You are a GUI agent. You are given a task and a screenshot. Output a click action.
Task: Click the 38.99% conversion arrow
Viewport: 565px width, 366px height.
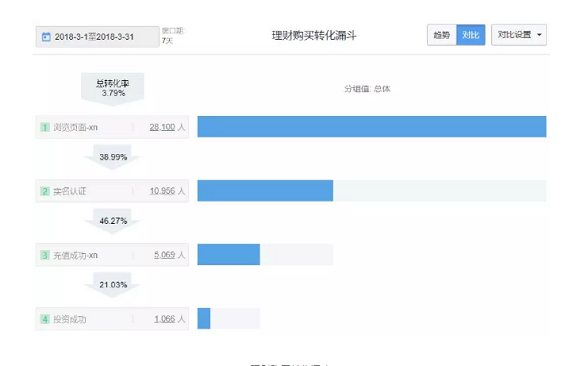tap(112, 157)
